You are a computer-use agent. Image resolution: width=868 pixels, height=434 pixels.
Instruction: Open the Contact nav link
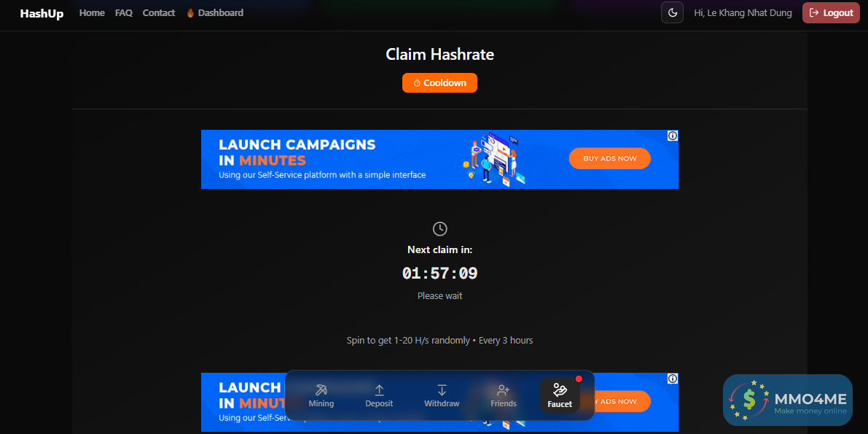159,12
